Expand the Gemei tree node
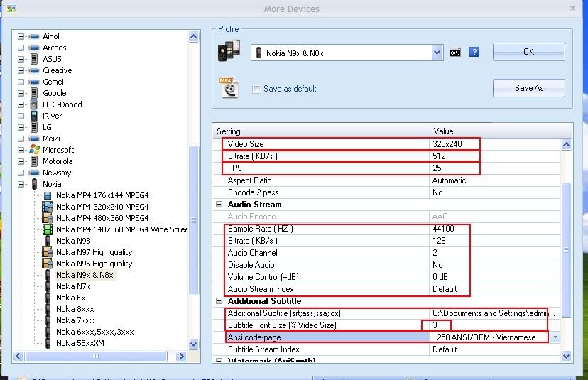Image resolution: width=588 pixels, height=380 pixels. coord(21,82)
